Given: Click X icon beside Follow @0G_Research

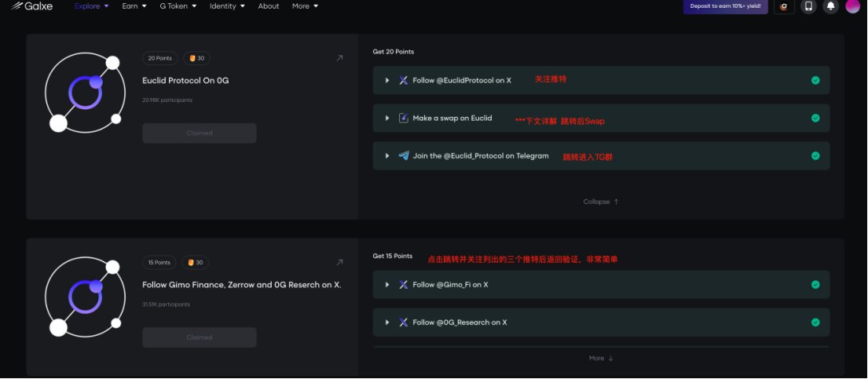Looking at the screenshot, I should (404, 322).
